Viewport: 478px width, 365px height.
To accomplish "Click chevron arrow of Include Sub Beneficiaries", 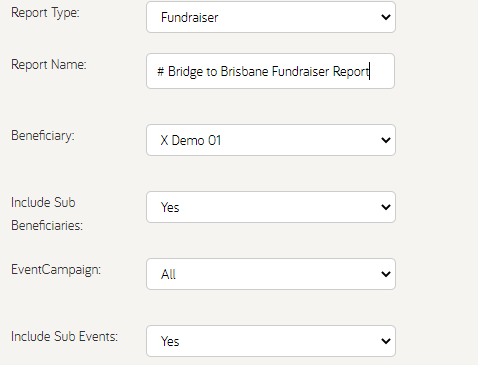I will coord(386,207).
